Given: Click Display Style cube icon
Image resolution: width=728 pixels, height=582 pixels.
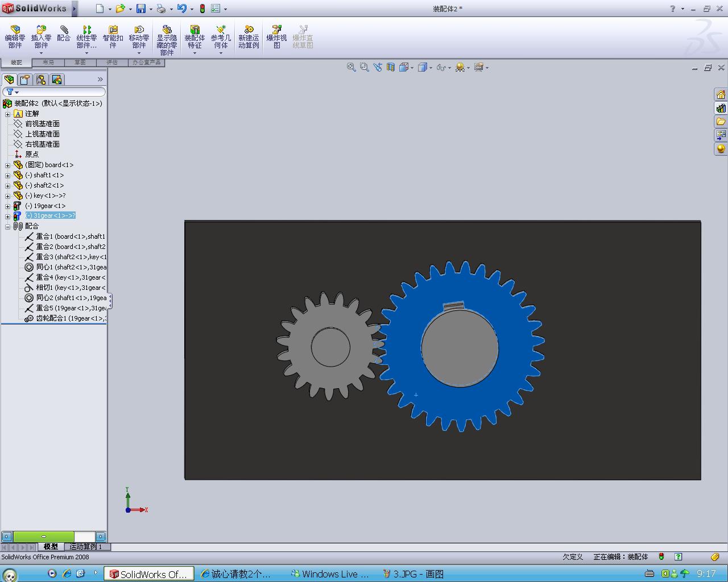Looking at the screenshot, I should point(422,67).
